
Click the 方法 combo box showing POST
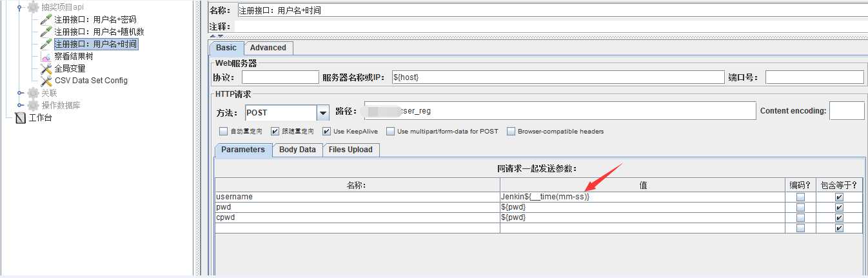(288, 113)
